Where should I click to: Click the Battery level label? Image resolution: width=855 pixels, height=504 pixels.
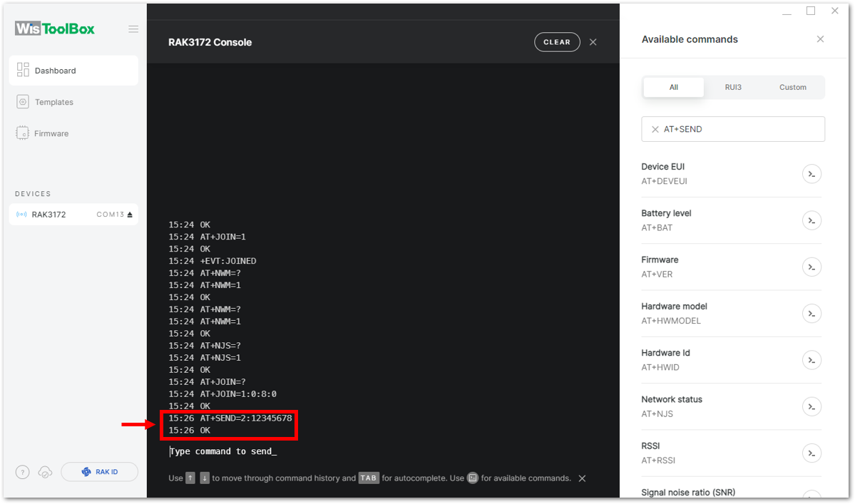click(x=666, y=213)
